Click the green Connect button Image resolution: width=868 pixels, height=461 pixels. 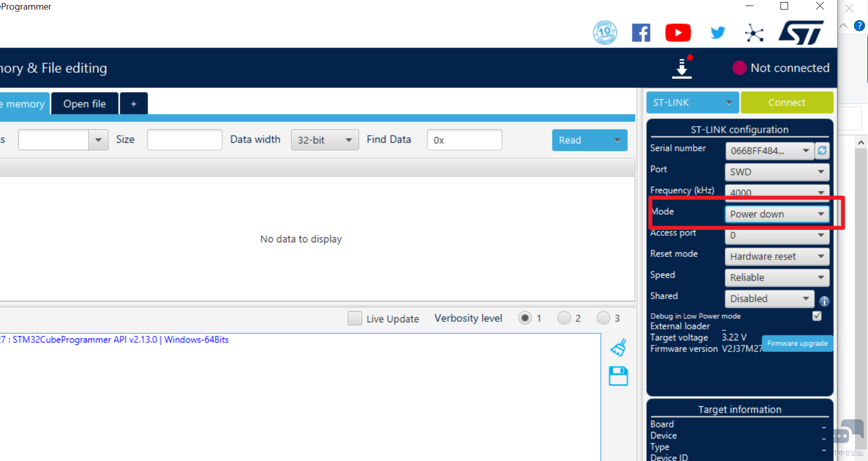787,103
